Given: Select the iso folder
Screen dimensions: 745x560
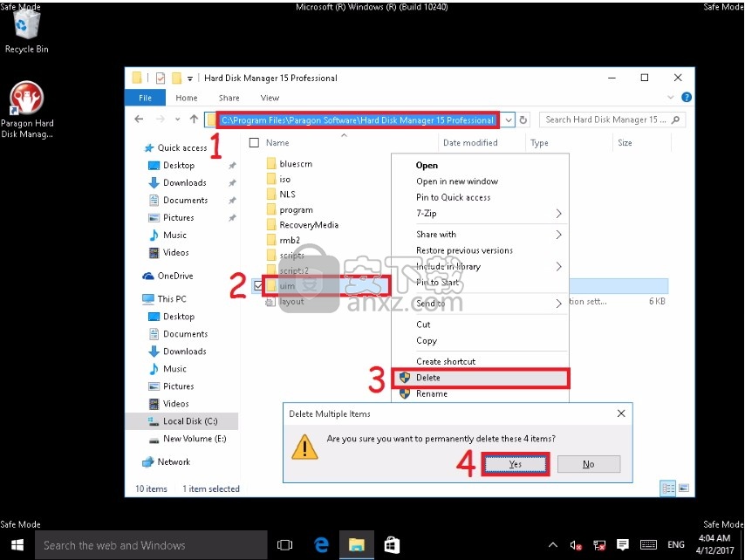Looking at the screenshot, I should pos(284,179).
